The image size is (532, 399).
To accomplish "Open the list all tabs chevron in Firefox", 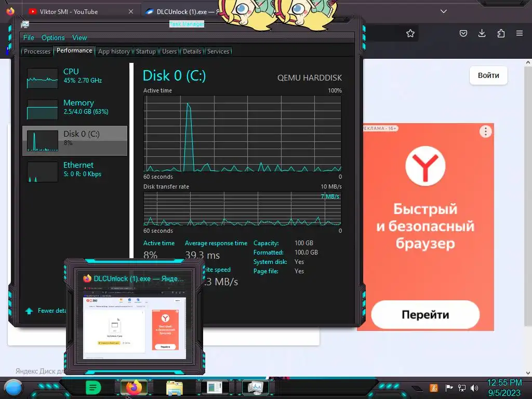I will [x=444, y=11].
